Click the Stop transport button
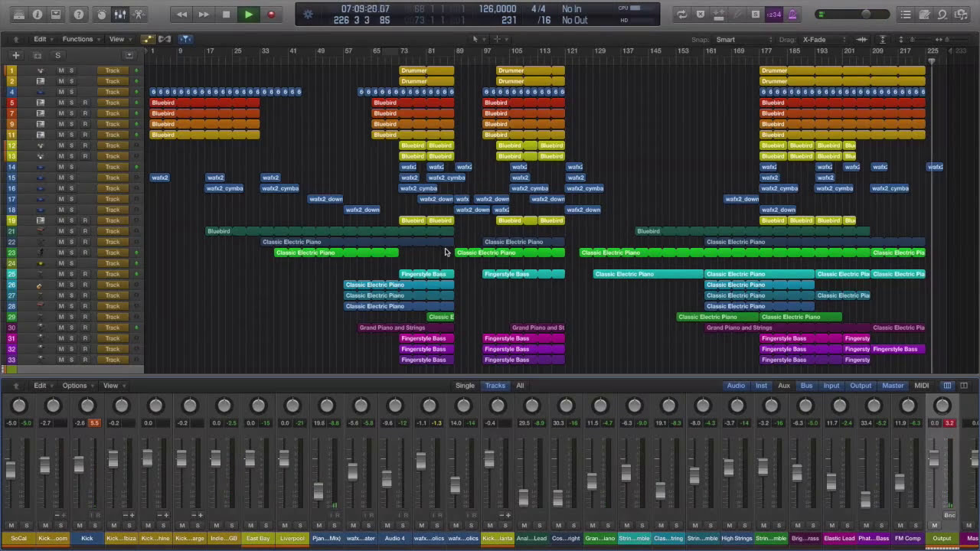980x551 pixels. pyautogui.click(x=226, y=14)
